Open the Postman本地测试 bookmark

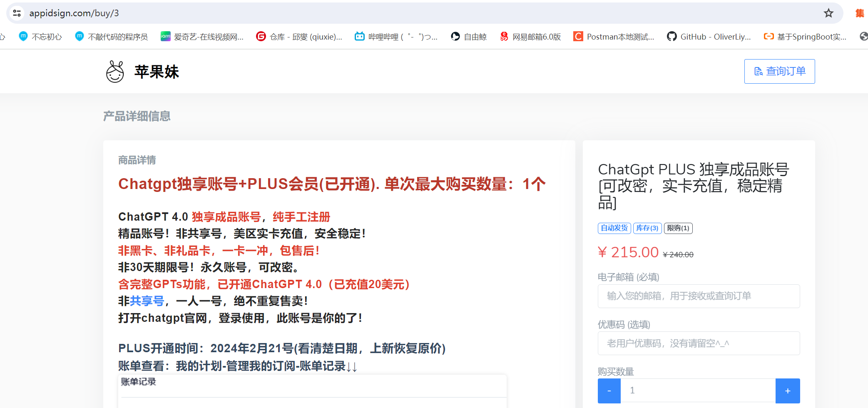[614, 37]
